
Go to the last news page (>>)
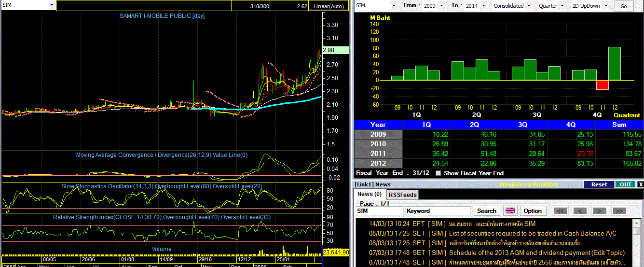click(619, 211)
